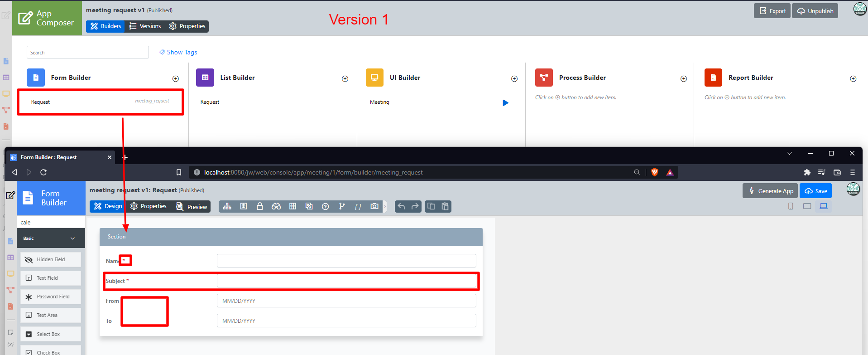Focus the palette search box containing 'cale'
This screenshot has width=868, height=355.
pos(51,222)
